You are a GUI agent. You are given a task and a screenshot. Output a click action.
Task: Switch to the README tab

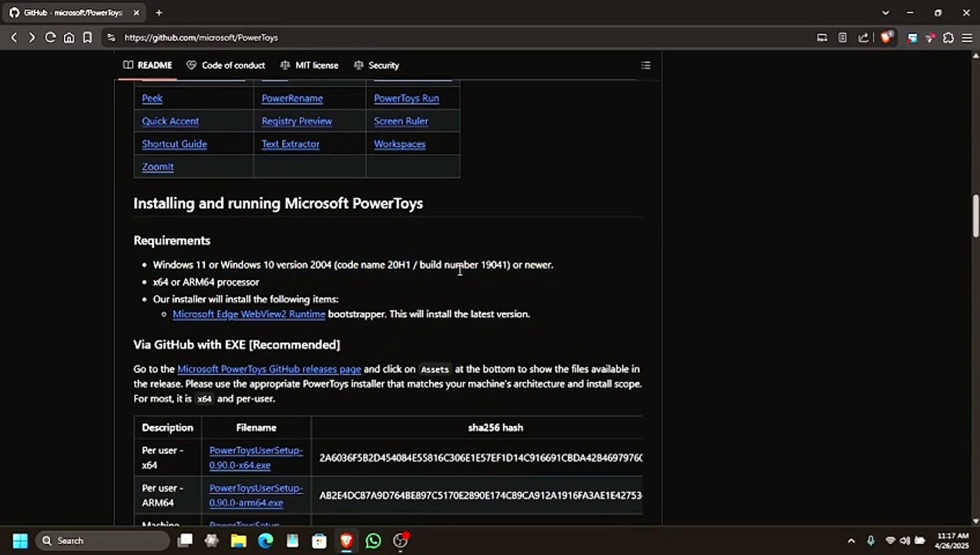click(x=148, y=66)
